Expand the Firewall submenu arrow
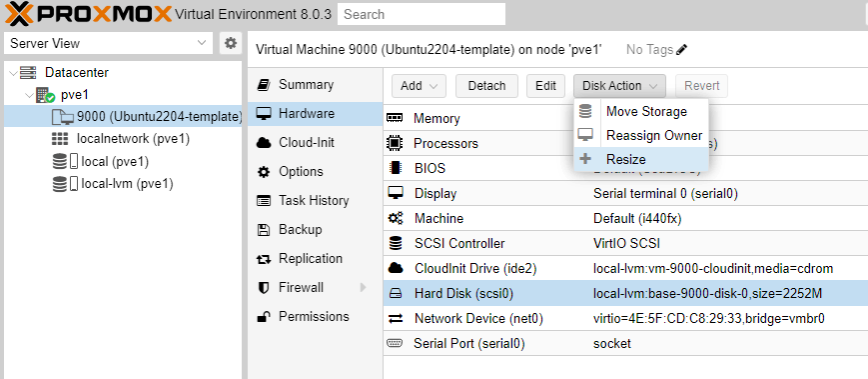The image size is (868, 379). [x=364, y=288]
